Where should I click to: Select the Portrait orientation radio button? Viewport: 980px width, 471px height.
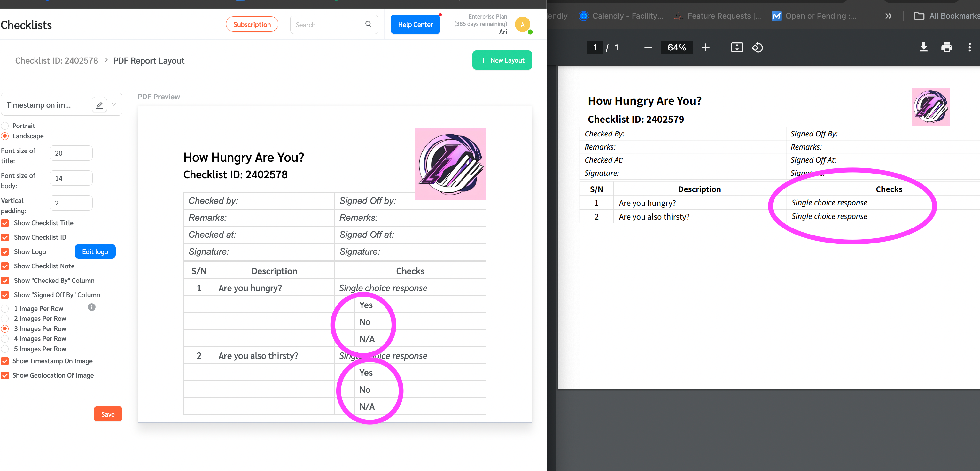pyautogui.click(x=5, y=125)
